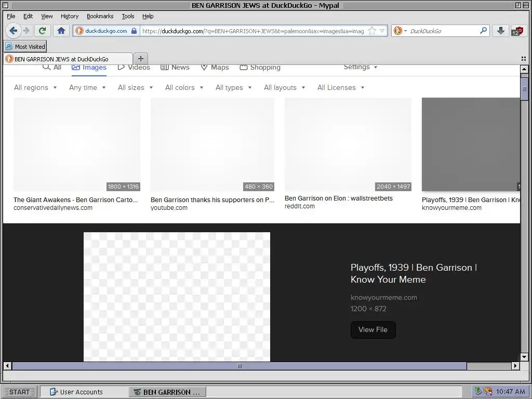Viewport: 532px width, 399px height.
Task: Click the second system tray icon
Action: (x=488, y=392)
